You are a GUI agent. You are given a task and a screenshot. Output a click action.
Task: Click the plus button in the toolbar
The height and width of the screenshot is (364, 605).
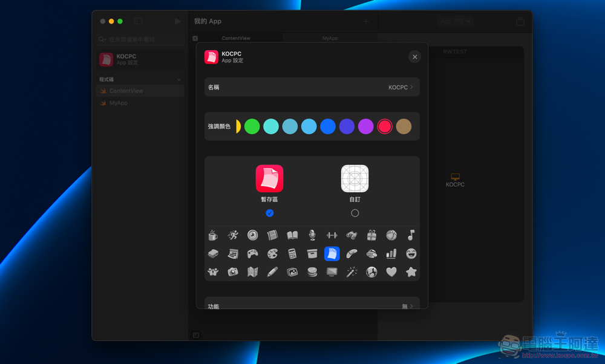click(x=366, y=22)
